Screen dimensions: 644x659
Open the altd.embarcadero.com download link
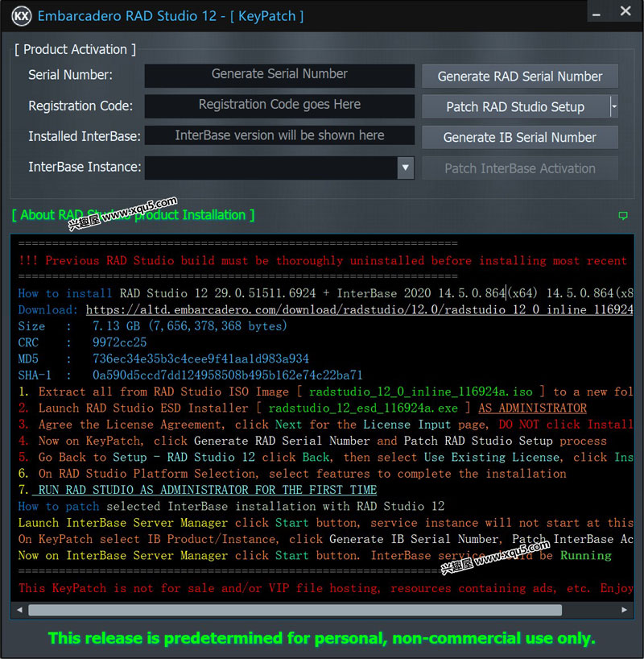point(359,309)
